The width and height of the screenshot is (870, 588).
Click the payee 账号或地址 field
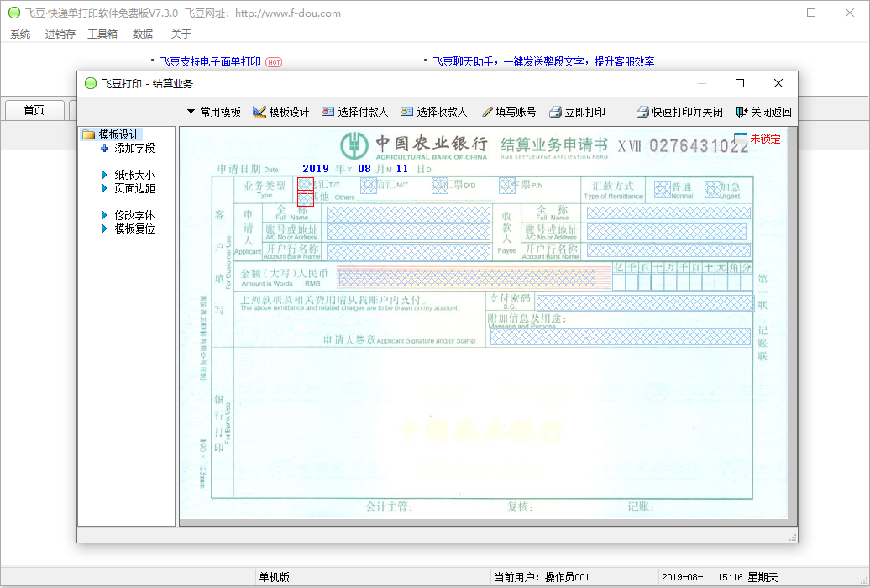click(x=667, y=232)
